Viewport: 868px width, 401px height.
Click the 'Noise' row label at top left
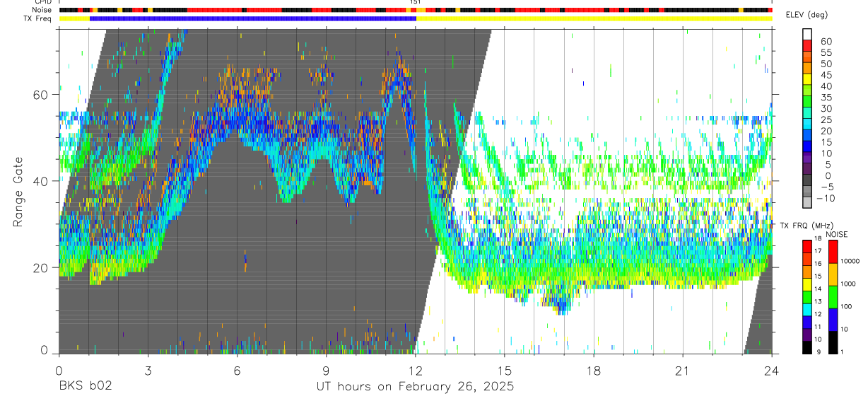pos(42,10)
